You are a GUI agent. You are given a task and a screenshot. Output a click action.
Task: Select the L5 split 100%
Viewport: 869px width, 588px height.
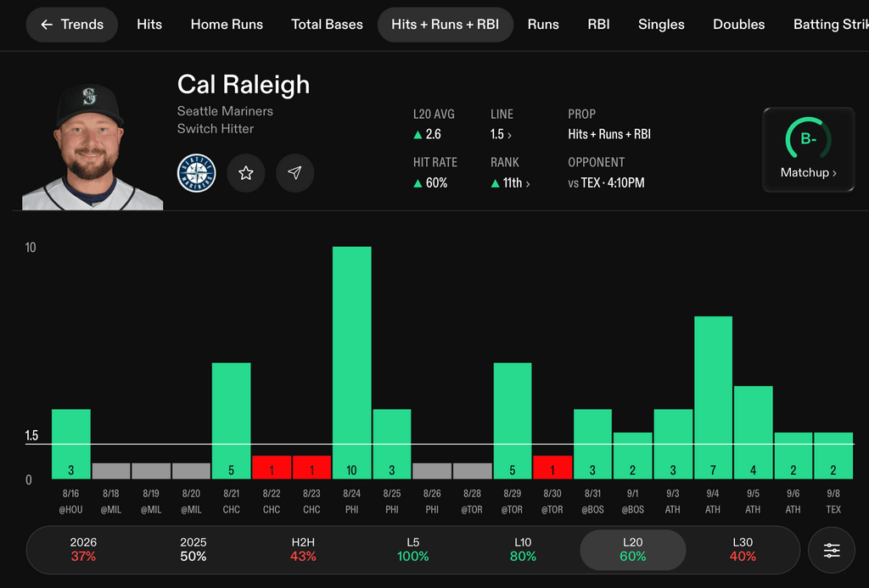click(x=413, y=549)
